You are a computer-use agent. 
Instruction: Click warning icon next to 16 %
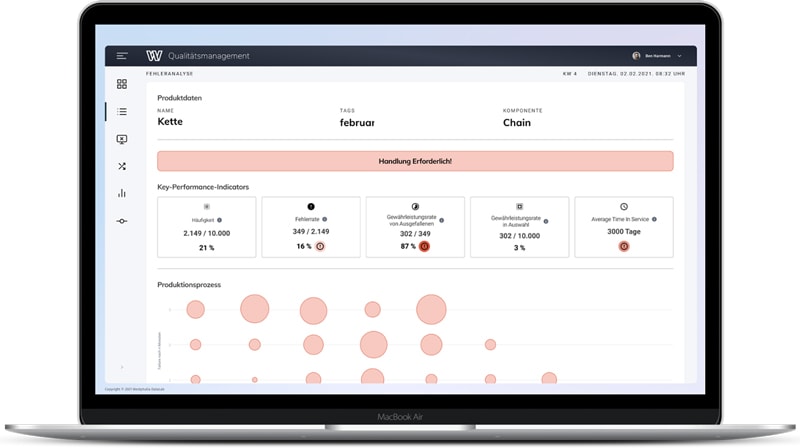[x=320, y=246]
